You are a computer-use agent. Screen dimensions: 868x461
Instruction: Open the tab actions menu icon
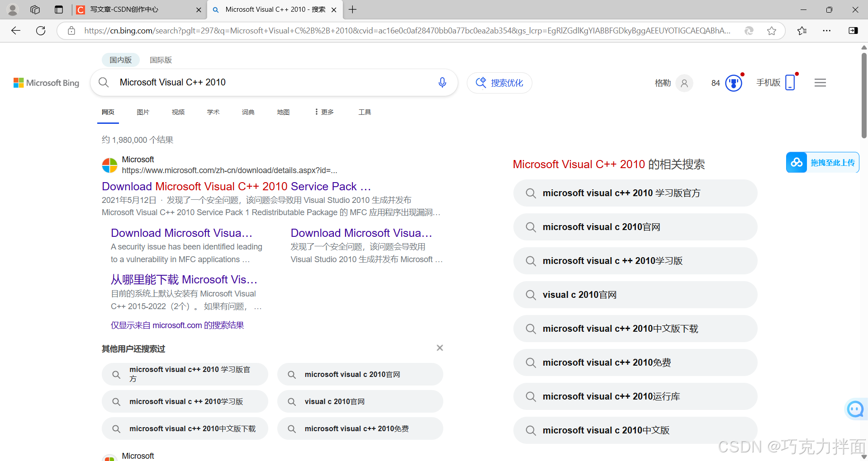pos(59,9)
